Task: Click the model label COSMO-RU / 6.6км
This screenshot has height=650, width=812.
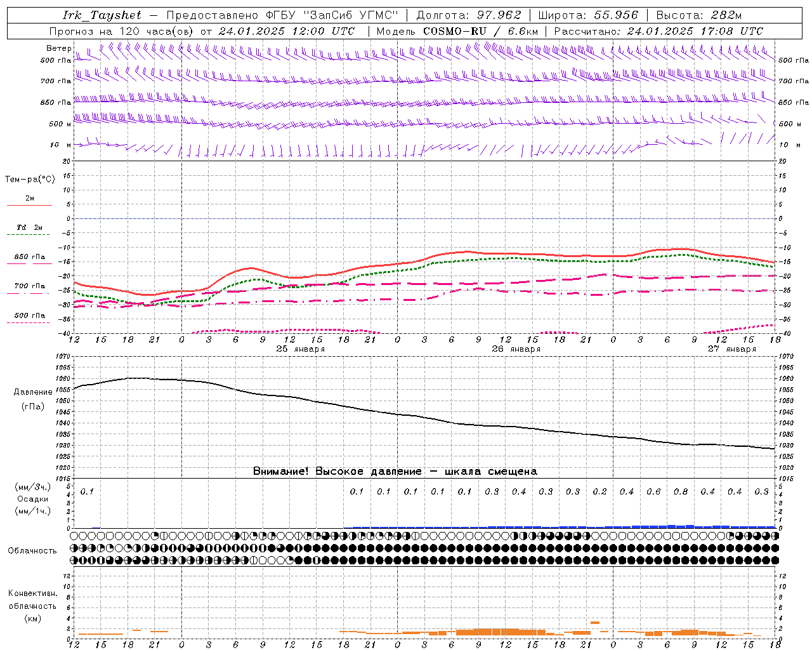Action: [481, 31]
